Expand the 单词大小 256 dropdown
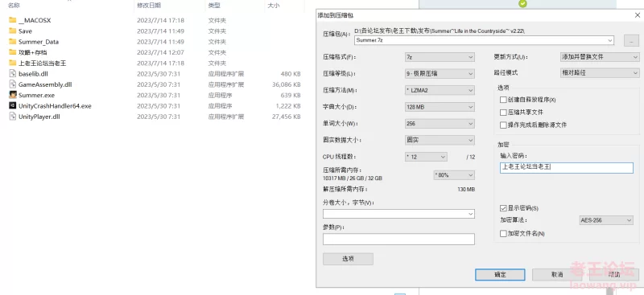Screen dimensions: 644x295 440,124
